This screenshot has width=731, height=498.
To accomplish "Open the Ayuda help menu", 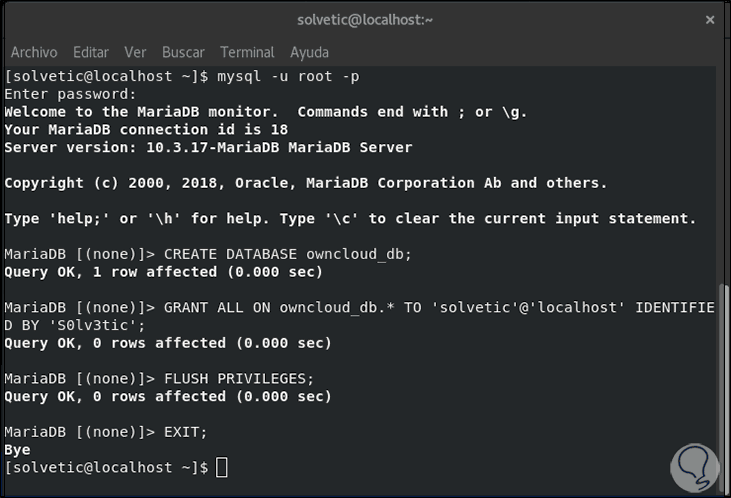I will [309, 52].
